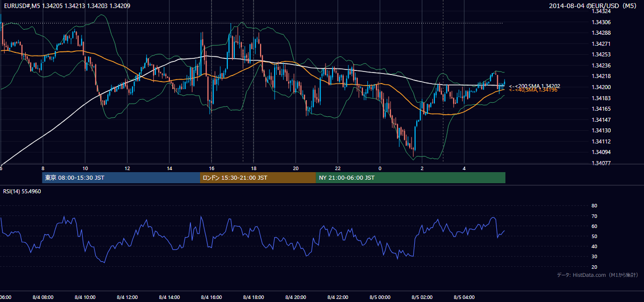Screen dimensions: 644x302
Task: Click the RSI(14) 55.4960 indicator label
Action: pyautogui.click(x=22, y=191)
